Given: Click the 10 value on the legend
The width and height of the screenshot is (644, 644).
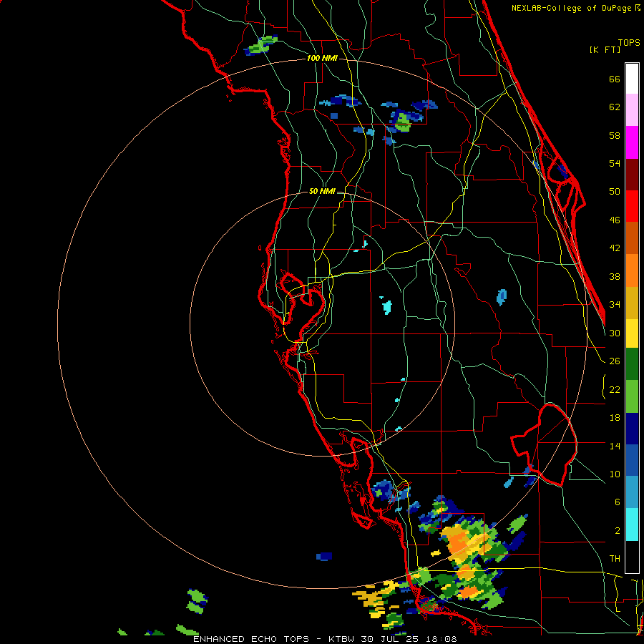Looking at the screenshot, I should [x=615, y=474].
